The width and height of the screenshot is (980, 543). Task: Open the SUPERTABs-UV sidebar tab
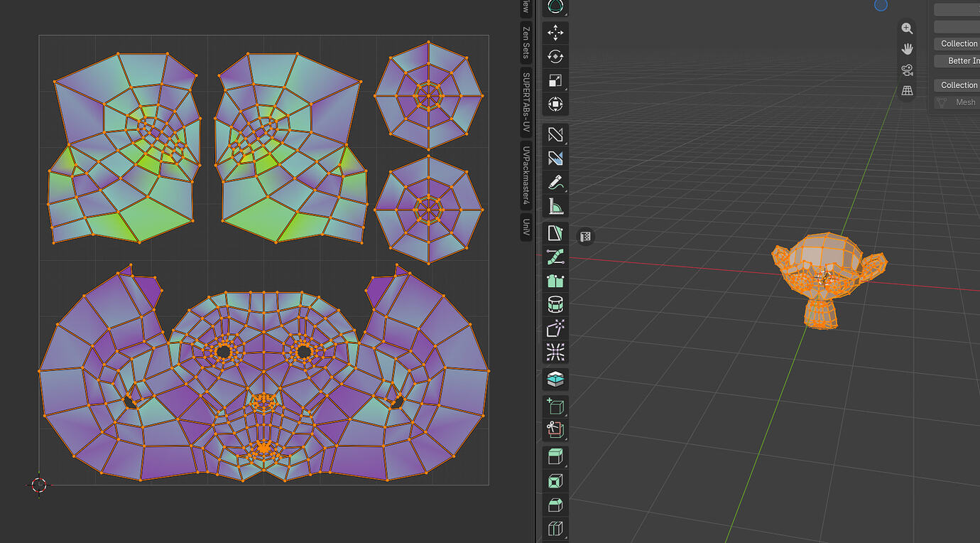point(526,103)
